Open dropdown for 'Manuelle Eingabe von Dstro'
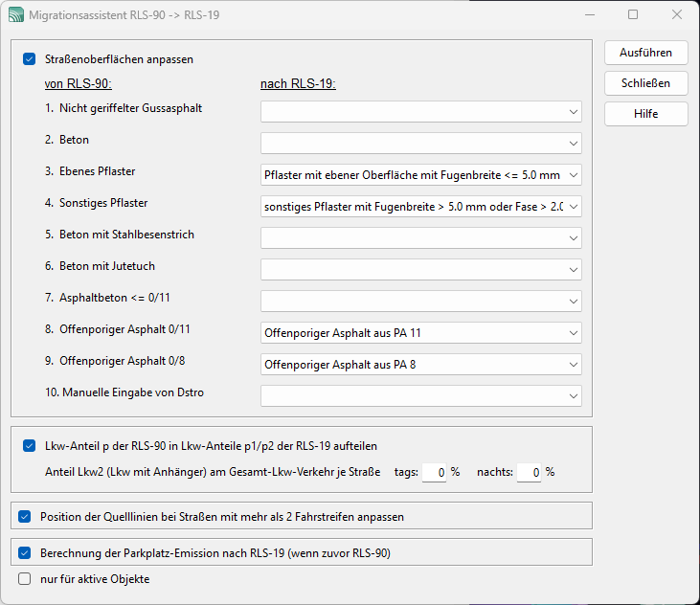 coord(421,396)
